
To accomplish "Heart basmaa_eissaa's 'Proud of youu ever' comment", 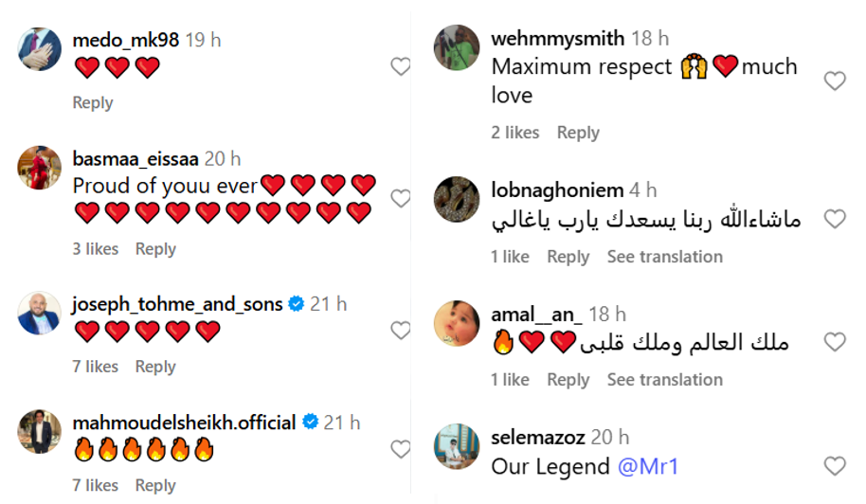I will click(x=401, y=198).
